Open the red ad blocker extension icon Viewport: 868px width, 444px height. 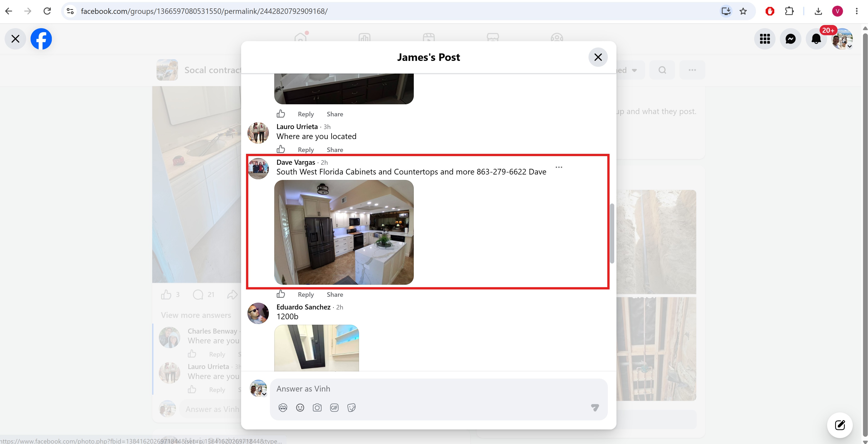[770, 11]
